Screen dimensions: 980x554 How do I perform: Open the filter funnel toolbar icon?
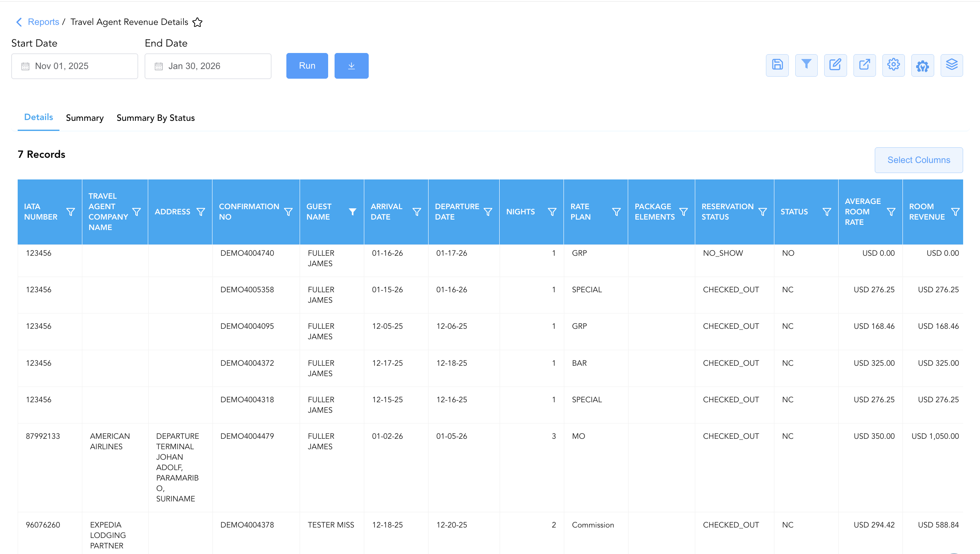click(806, 65)
